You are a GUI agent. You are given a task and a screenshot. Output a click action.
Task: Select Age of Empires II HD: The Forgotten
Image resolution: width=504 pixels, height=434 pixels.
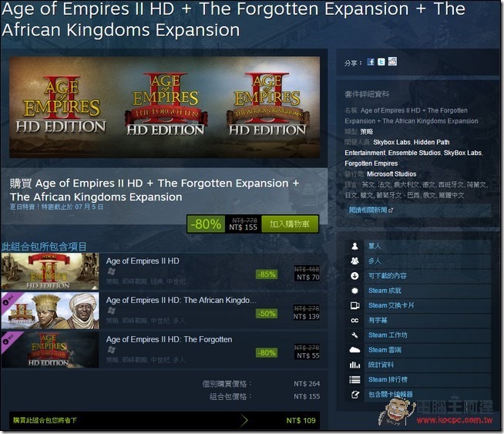169,339
